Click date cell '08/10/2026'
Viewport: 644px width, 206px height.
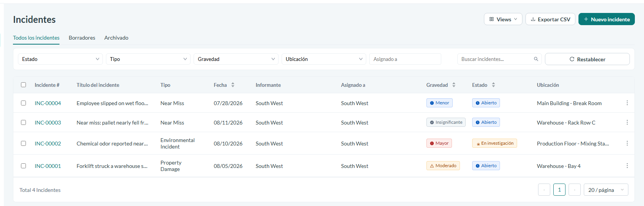pos(228,144)
